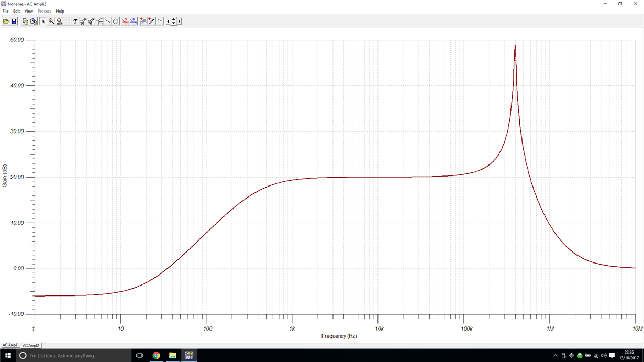This screenshot has width=644, height=362.
Task: Click the zoom out magnifier icon
Action: [x=60, y=21]
